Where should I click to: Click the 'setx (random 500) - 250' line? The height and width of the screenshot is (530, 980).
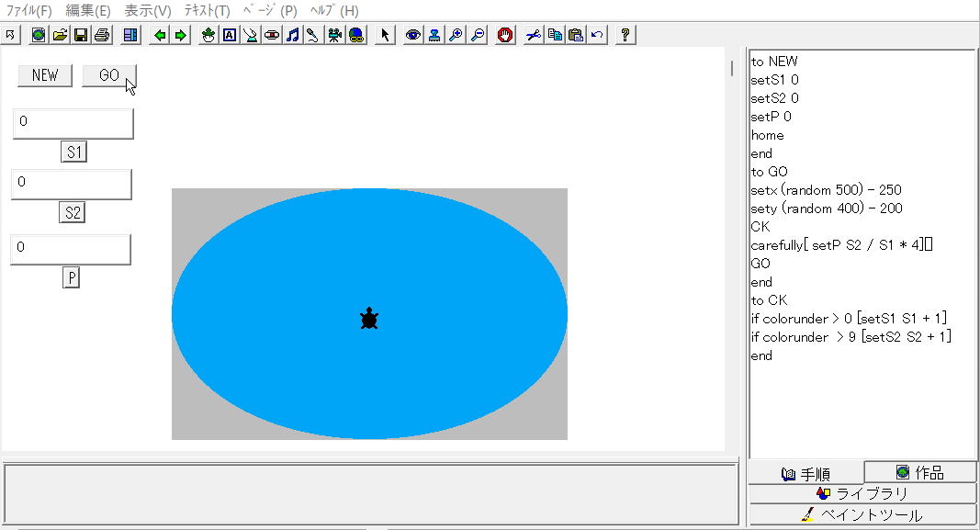(827, 190)
